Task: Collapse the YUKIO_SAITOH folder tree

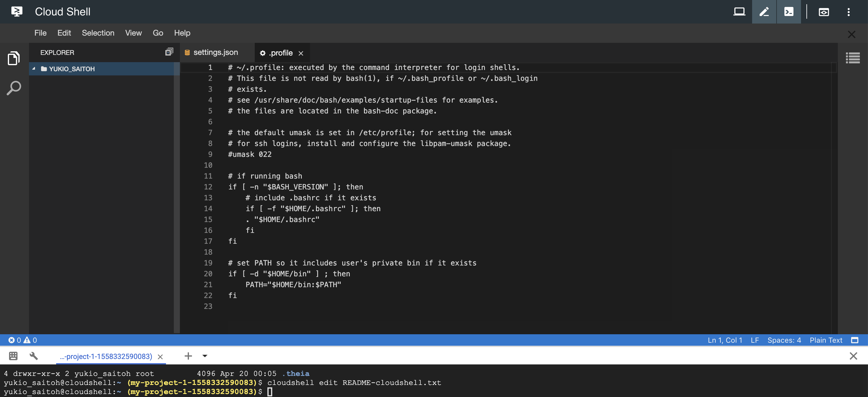Action: tap(34, 69)
